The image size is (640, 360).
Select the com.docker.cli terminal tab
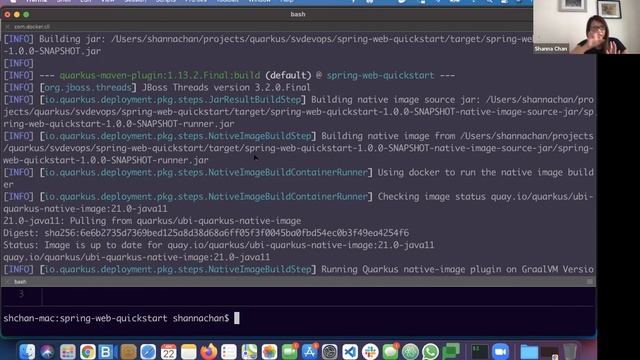click(x=32, y=27)
